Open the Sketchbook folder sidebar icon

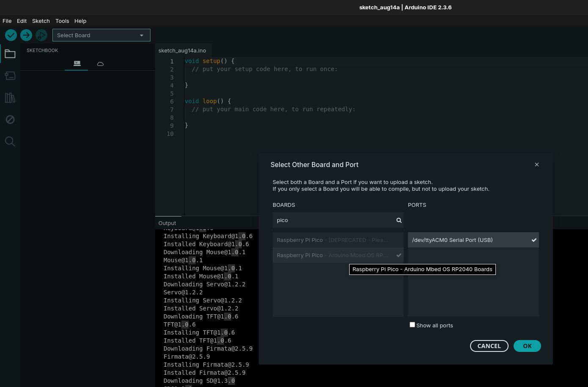10,54
